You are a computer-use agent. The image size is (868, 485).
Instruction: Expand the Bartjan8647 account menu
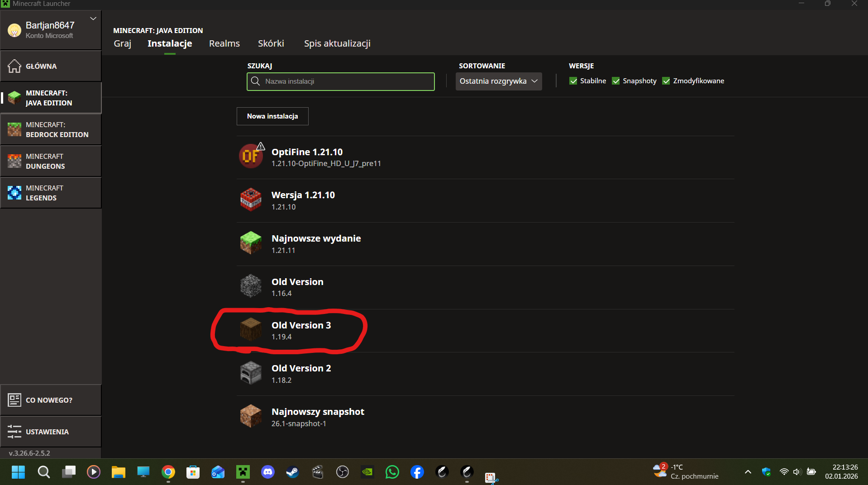(x=93, y=19)
